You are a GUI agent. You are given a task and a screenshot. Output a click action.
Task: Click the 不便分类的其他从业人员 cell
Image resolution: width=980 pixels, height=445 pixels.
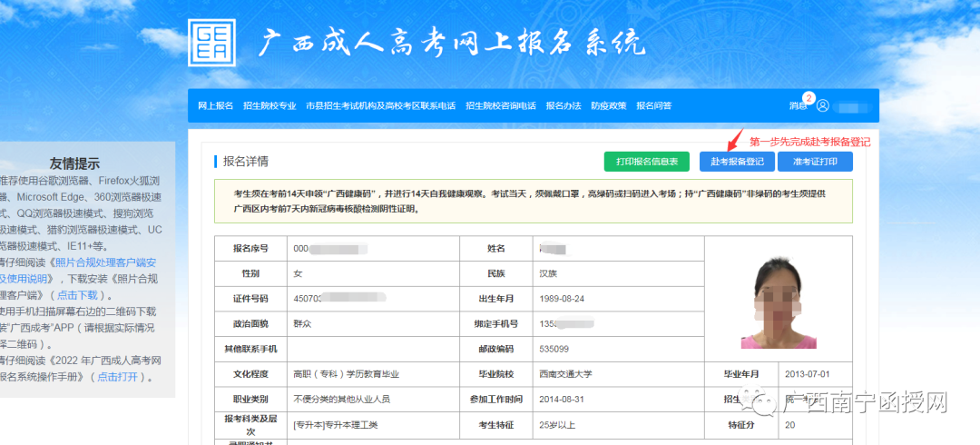[x=373, y=400]
